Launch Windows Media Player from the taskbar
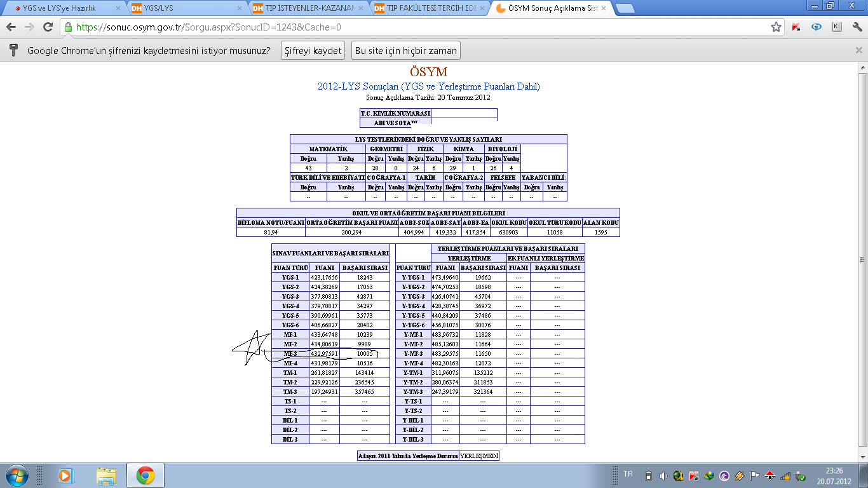868x488 pixels. point(65,475)
